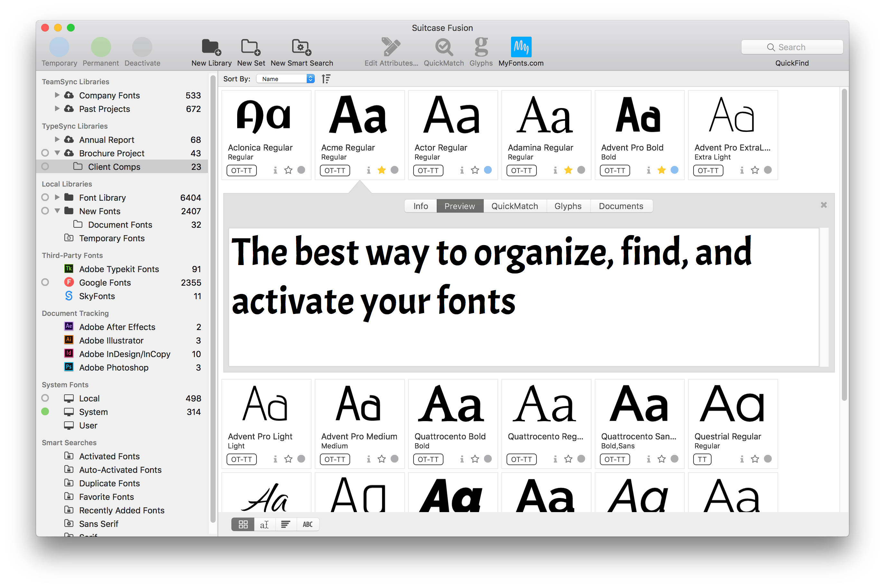Switch to the grid tile view icon
Viewport: 885px width, 588px height.
click(243, 524)
